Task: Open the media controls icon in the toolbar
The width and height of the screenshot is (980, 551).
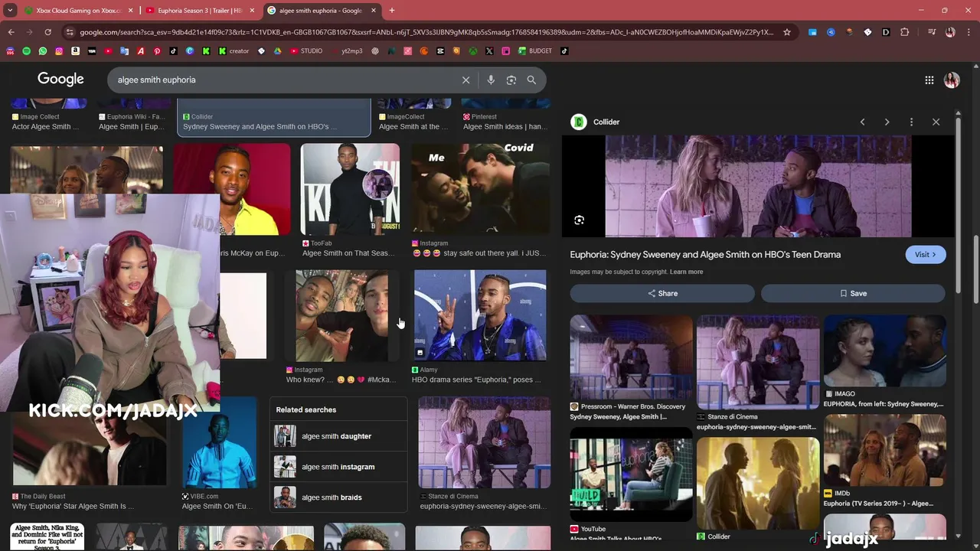Action: 931,32
